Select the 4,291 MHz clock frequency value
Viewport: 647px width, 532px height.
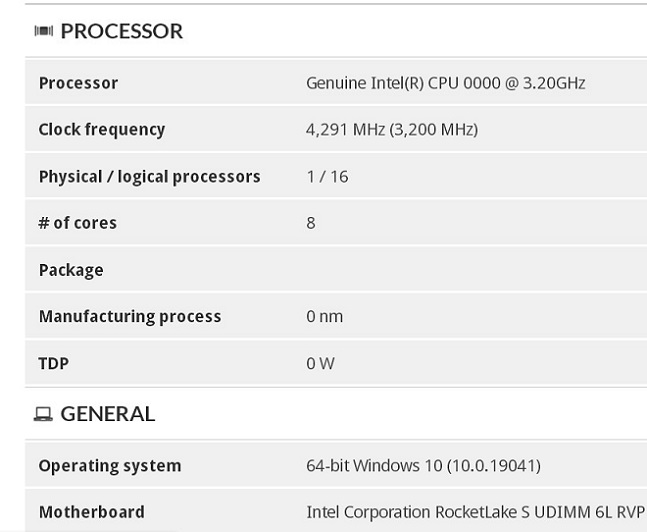pos(391,130)
